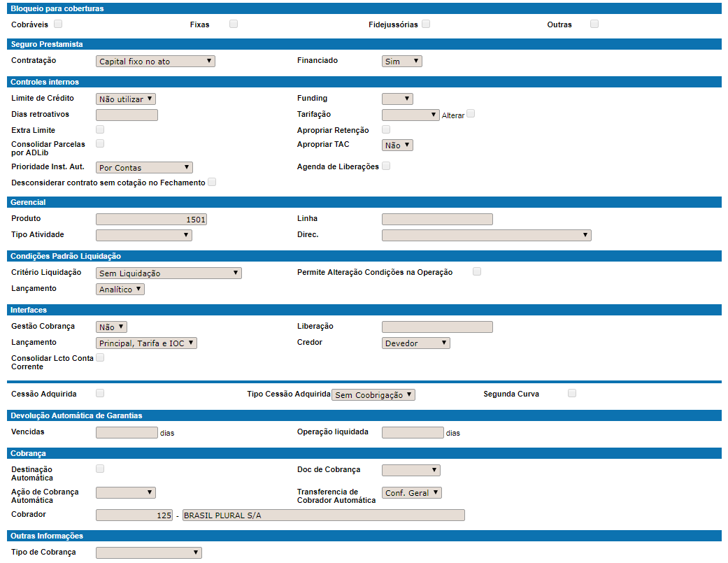Click Devolução Automática de Garantias header
The image size is (728, 563).
(364, 415)
